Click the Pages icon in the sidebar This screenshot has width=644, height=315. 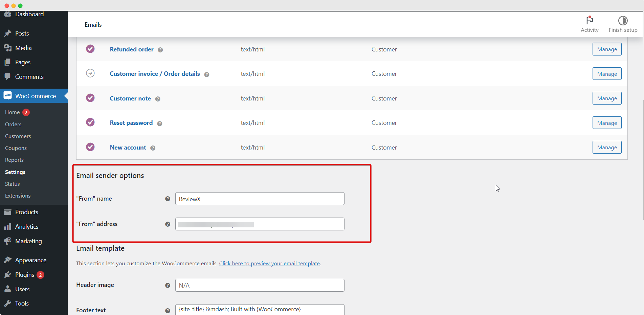(x=7, y=62)
